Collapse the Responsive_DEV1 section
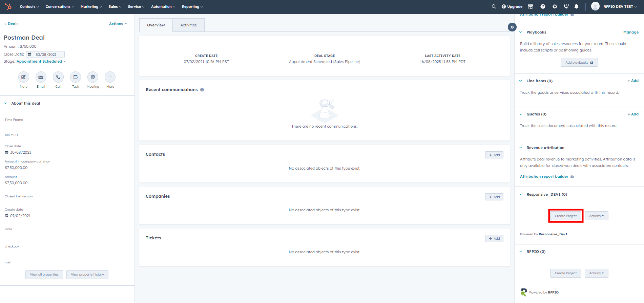This screenshot has height=303, width=644. [x=521, y=194]
